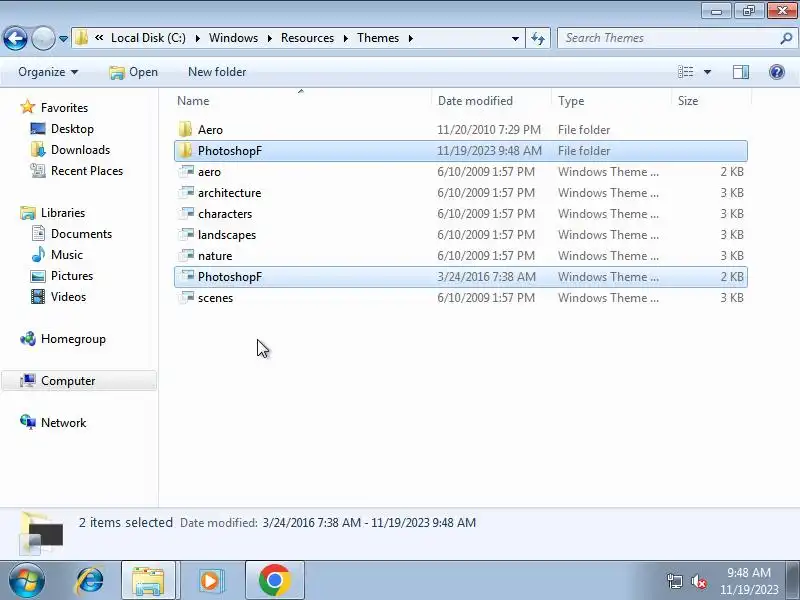Open Recent Places in navigation pane
The height and width of the screenshot is (600, 800).
click(77, 170)
